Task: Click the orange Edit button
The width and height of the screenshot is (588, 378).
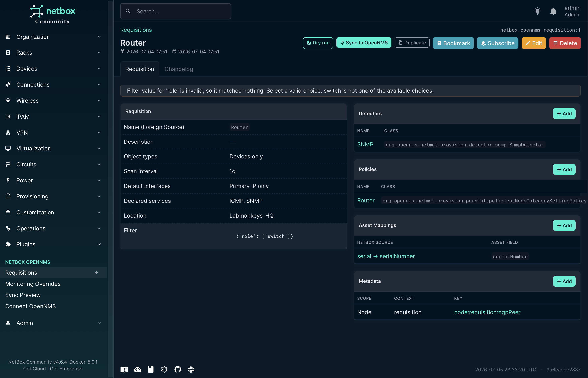Action: click(534, 43)
